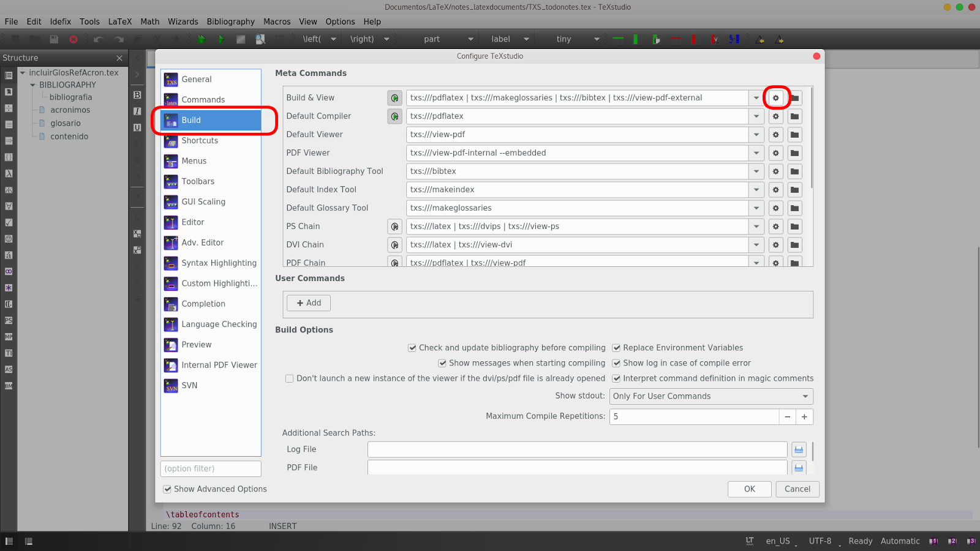Click the red remove-table-row toolbar icon
980x551 pixels.
[x=676, y=39]
